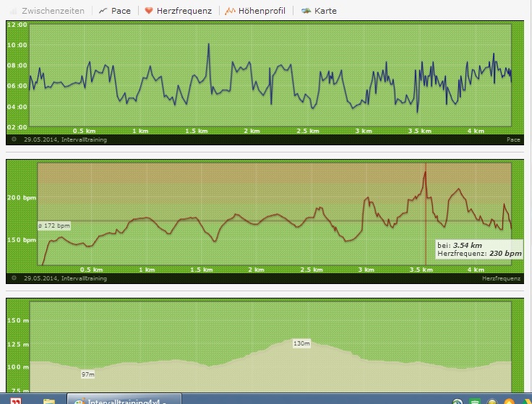Switch to the Pace view

[121, 11]
